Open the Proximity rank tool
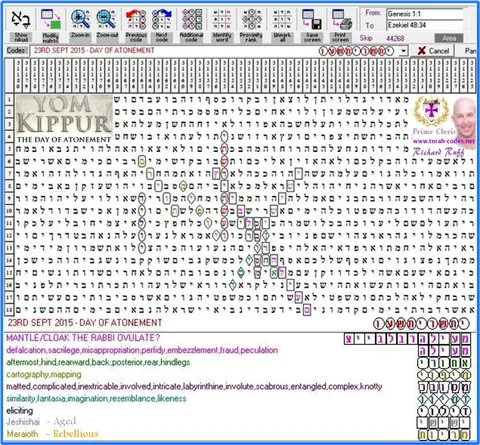This screenshot has width=480, height=445. click(251, 19)
